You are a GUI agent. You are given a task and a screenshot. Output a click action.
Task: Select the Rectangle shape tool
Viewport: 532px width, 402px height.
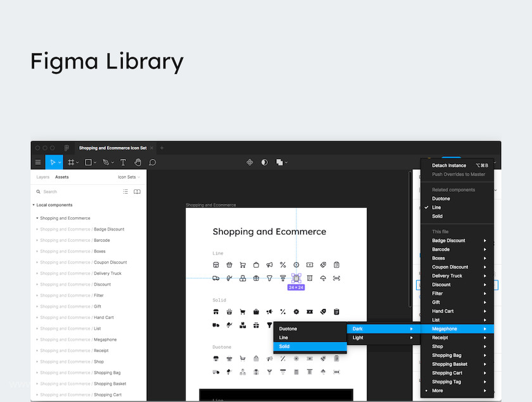tap(88, 163)
